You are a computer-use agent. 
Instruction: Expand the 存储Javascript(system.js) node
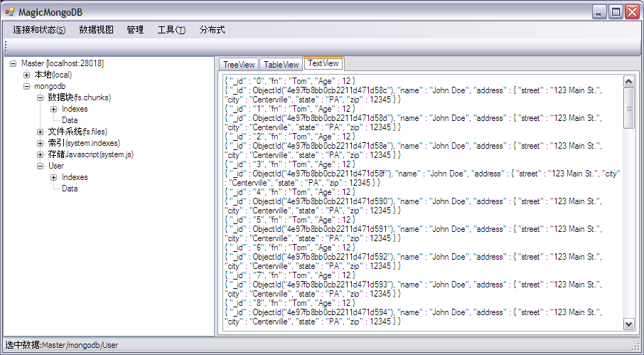pyautogui.click(x=40, y=155)
